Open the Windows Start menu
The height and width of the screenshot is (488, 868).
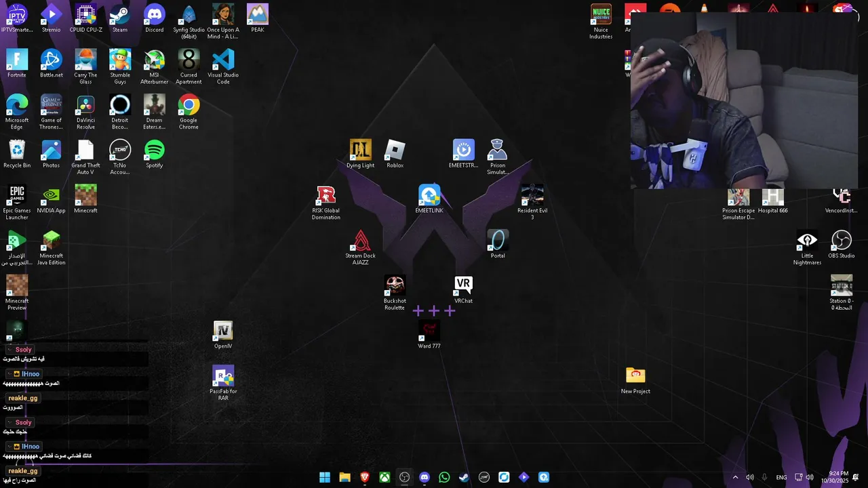click(x=325, y=477)
